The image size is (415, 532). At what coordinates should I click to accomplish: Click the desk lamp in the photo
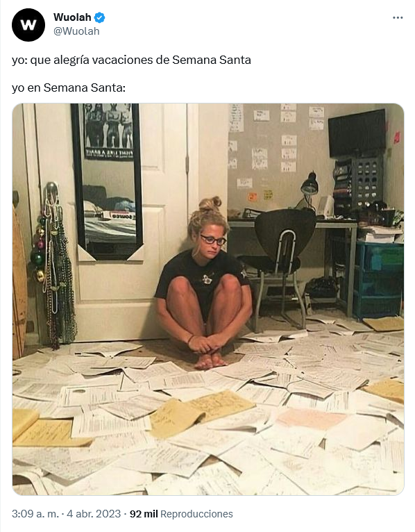[309, 191]
